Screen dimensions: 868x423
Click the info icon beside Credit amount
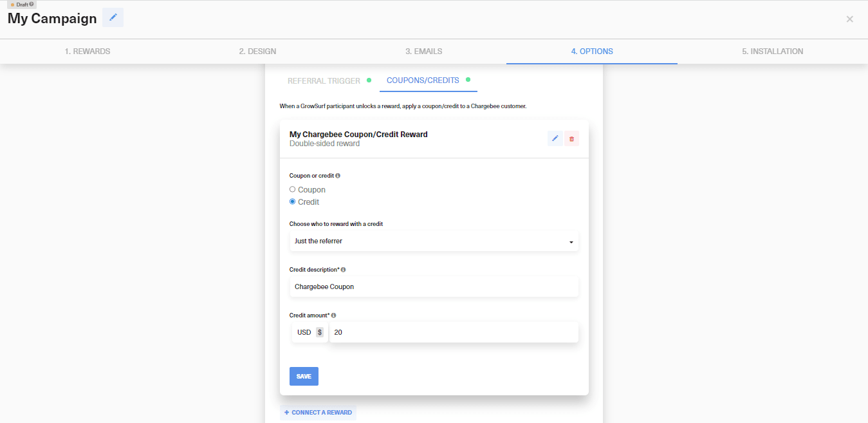333,314
